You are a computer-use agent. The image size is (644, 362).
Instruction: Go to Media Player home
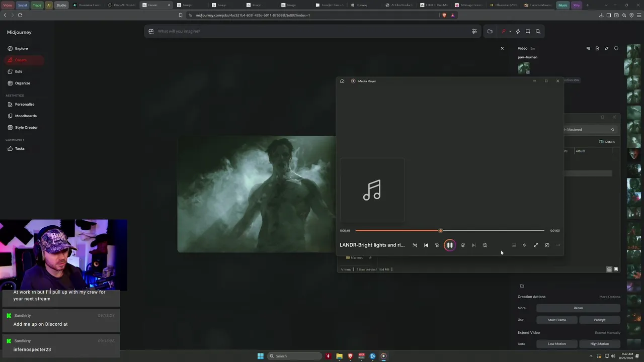pos(342,81)
